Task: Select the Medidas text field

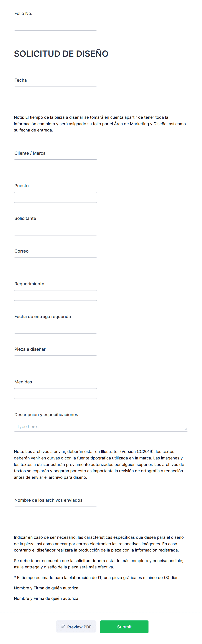Action: tap(55, 394)
